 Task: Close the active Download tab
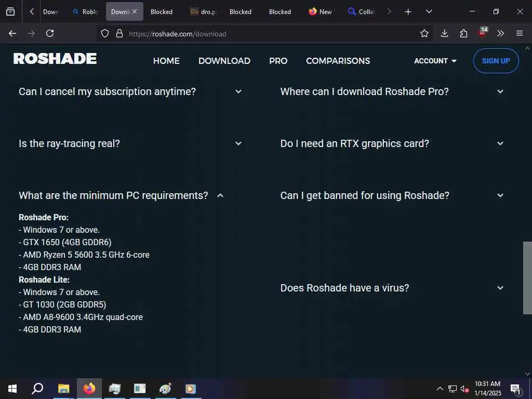135,11
